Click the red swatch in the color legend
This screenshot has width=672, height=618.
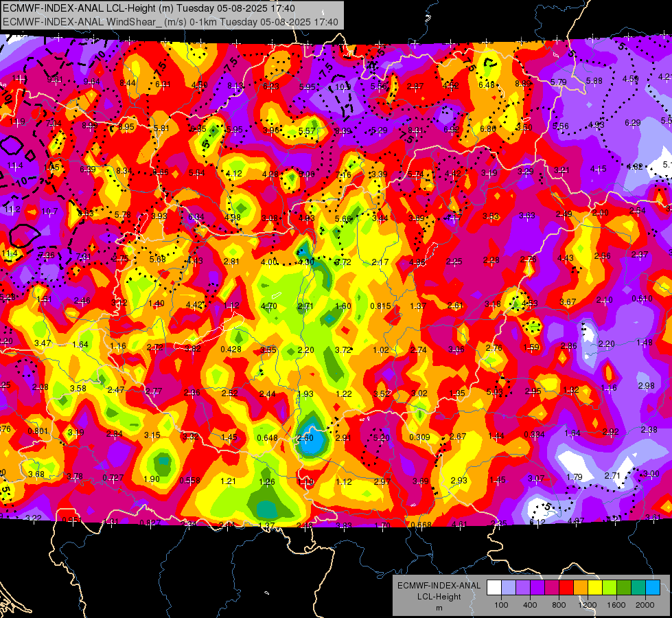tap(566, 588)
